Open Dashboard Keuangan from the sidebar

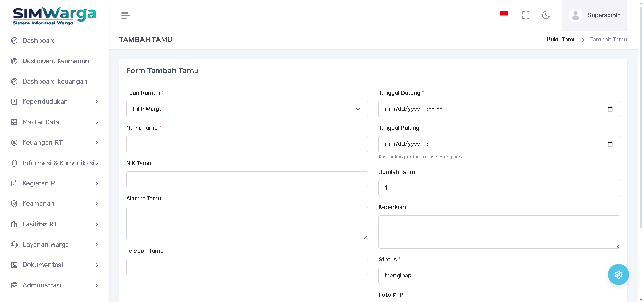pos(55,82)
